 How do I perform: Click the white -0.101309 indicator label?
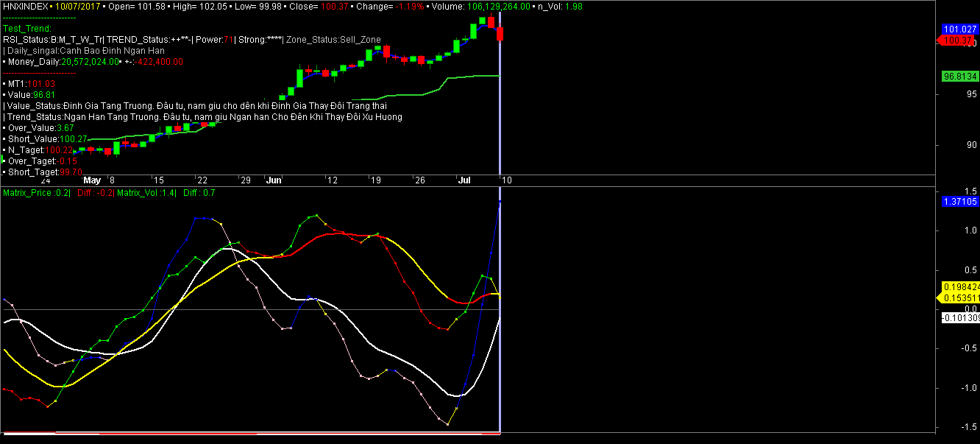click(x=960, y=317)
